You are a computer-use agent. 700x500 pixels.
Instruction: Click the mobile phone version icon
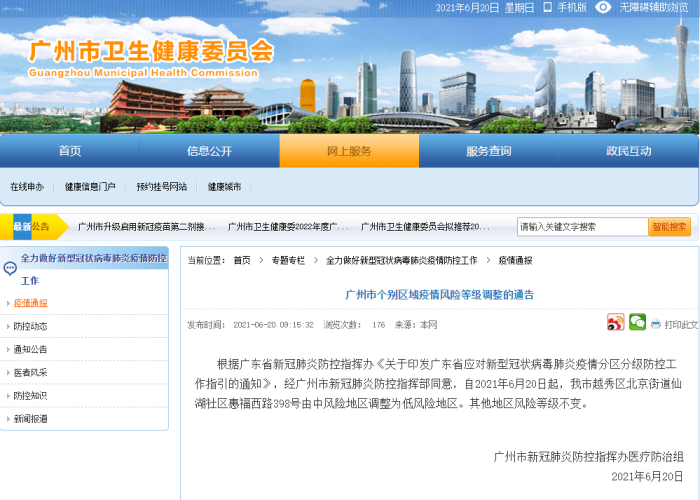(547, 7)
